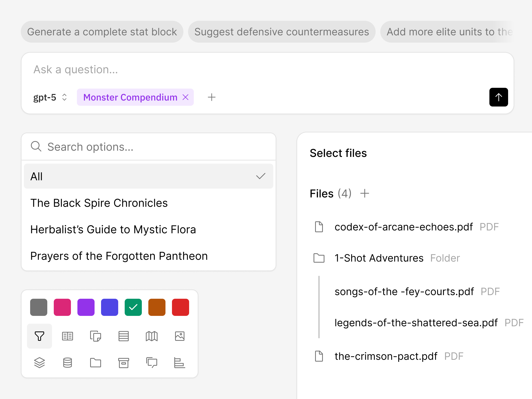Screen dimensions: 532x399
Task: Pick the chat bubbles icon
Action: click(152, 363)
